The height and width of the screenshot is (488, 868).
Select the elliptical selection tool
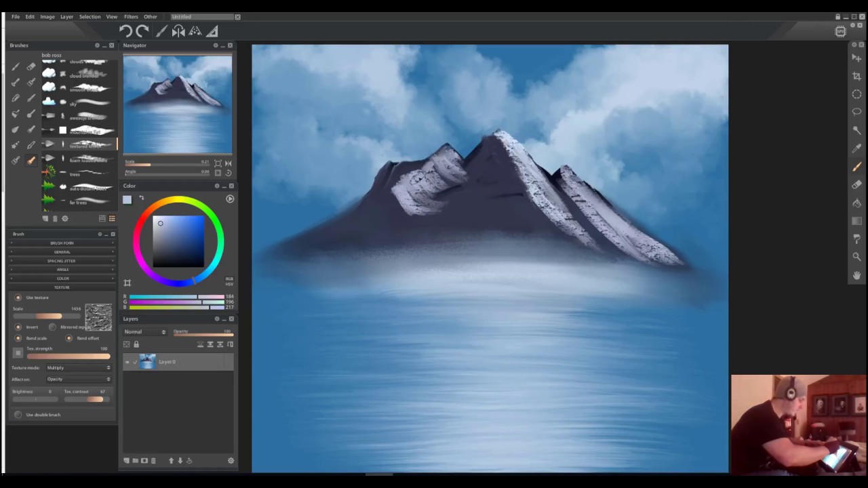(856, 94)
